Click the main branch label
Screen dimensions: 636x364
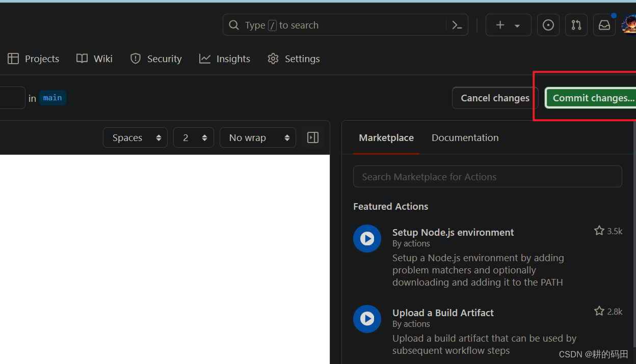pos(52,98)
